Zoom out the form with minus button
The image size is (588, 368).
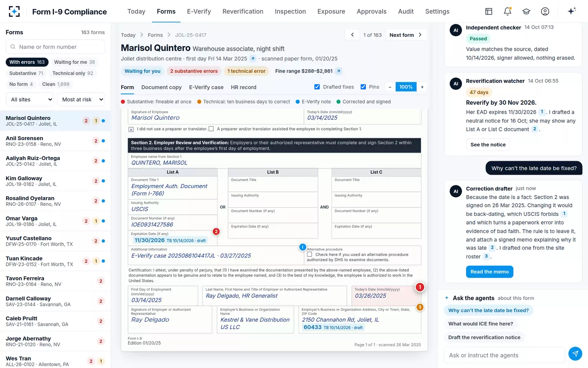tap(390, 87)
